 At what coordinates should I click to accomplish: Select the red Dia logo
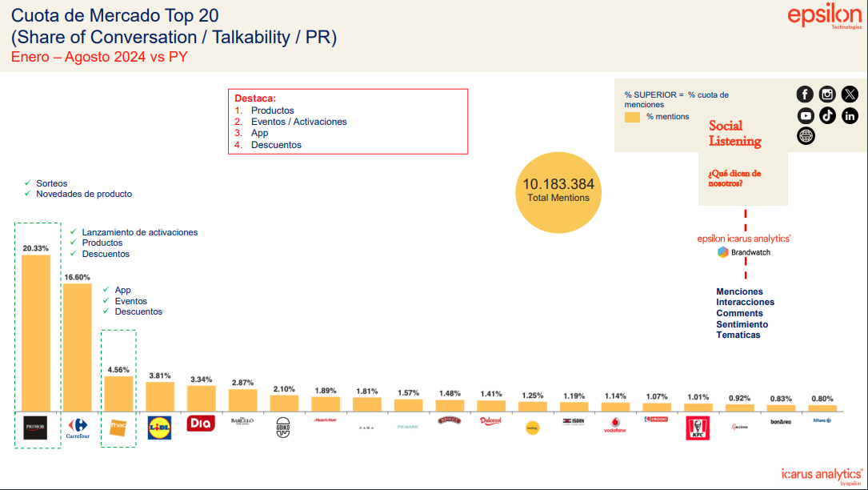[x=200, y=424]
